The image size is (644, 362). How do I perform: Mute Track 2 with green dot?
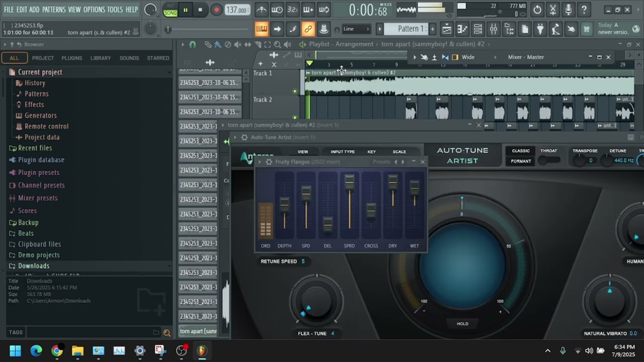tap(295, 117)
